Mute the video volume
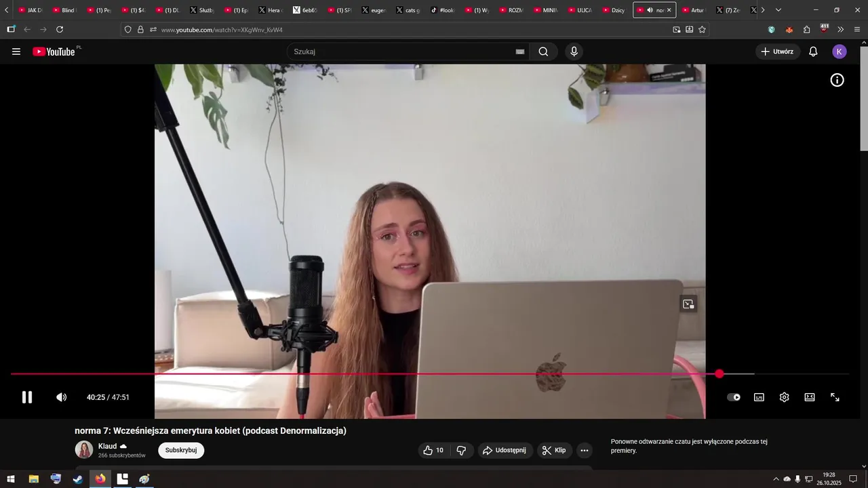The width and height of the screenshot is (868, 488). coord(61,397)
